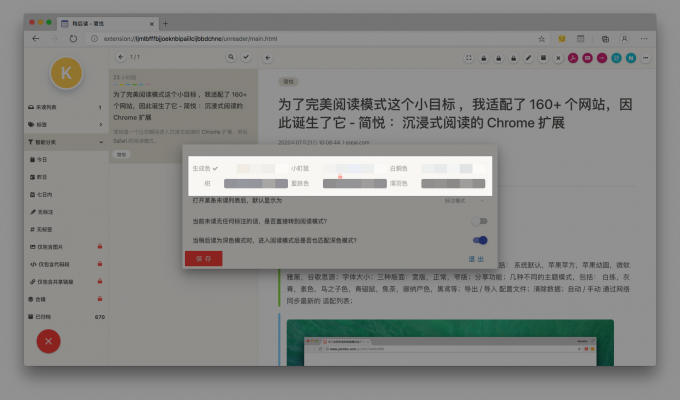The width and height of the screenshot is (680, 400).
Task: Click the teal N export icon
Action: coord(631,58)
